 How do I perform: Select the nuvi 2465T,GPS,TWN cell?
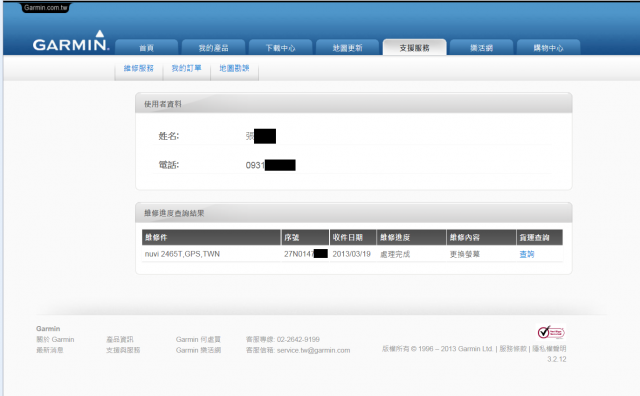[182, 254]
